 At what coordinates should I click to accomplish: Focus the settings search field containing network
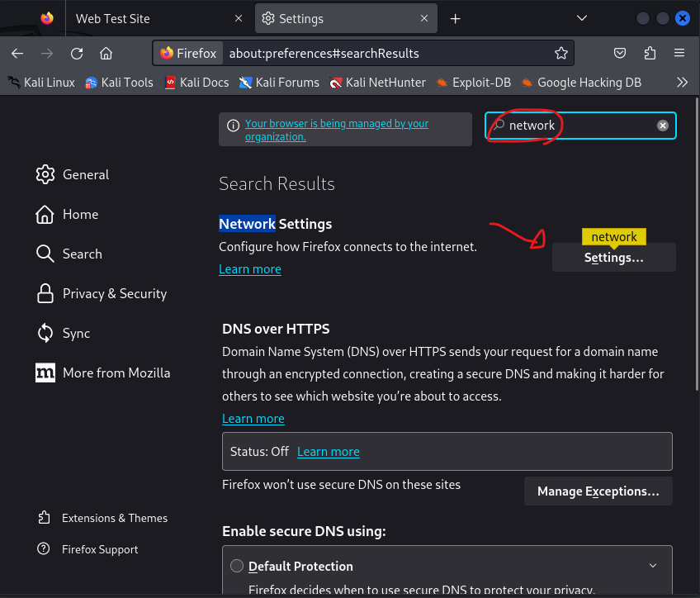[580, 126]
